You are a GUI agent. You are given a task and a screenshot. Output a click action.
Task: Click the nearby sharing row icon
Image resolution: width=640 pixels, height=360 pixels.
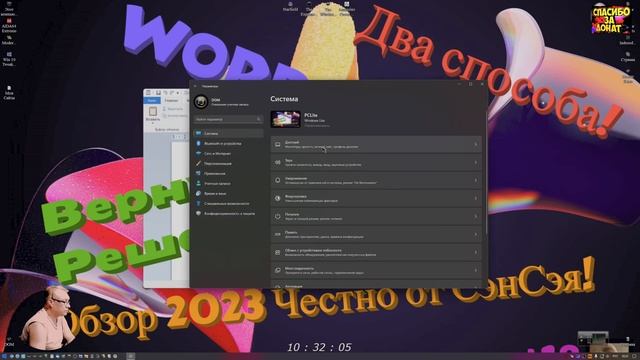click(x=278, y=252)
